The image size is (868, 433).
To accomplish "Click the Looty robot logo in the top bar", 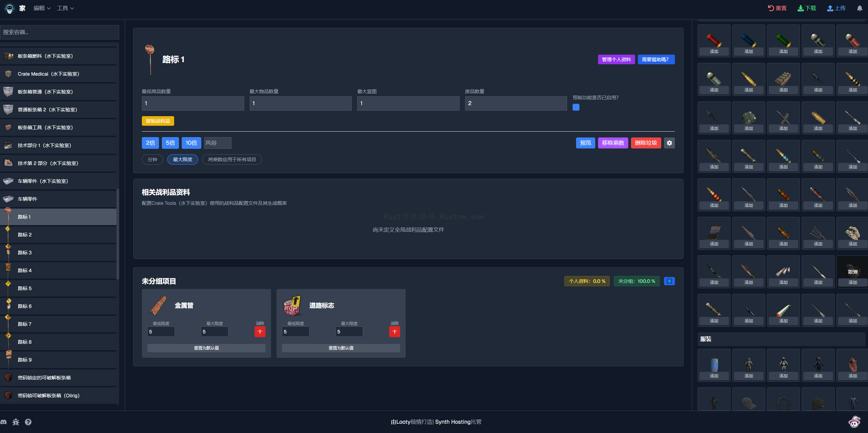I will point(9,8).
